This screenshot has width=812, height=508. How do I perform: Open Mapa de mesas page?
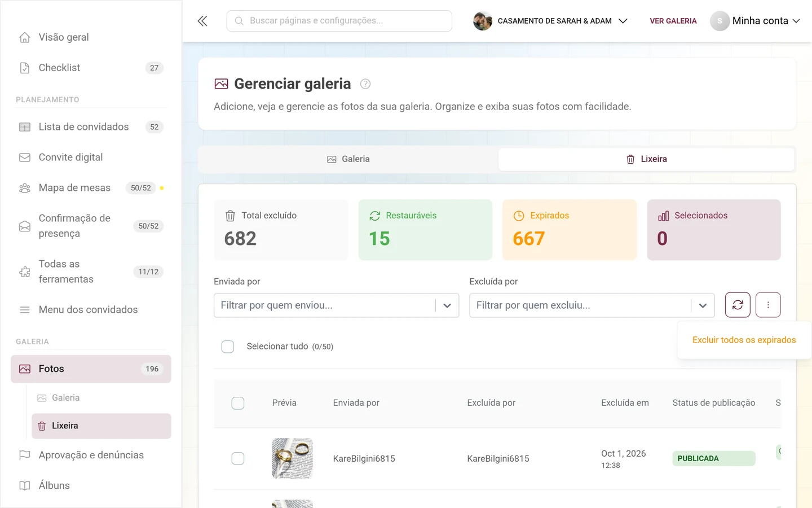(x=91, y=188)
